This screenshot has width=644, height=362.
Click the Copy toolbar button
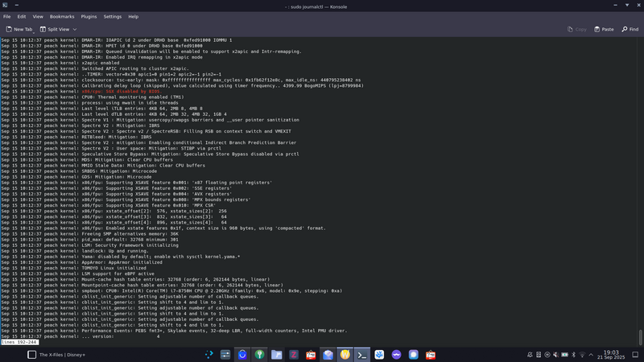click(576, 29)
